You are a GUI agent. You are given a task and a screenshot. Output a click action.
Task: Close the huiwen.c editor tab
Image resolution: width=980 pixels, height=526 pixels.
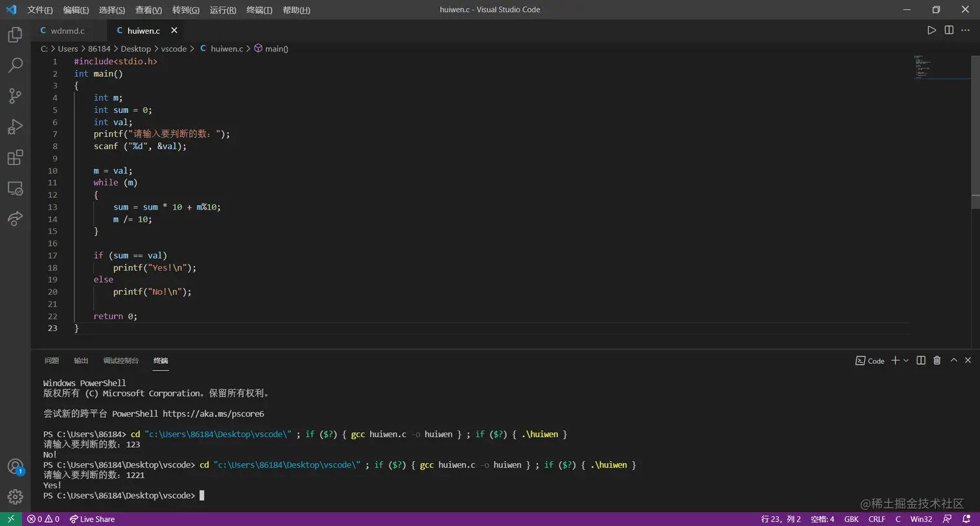click(174, 30)
